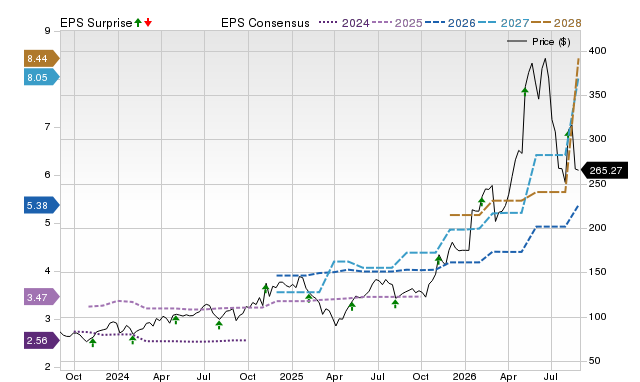Click the 400 label on the price axis
The width and height of the screenshot is (640, 382).
point(597,51)
